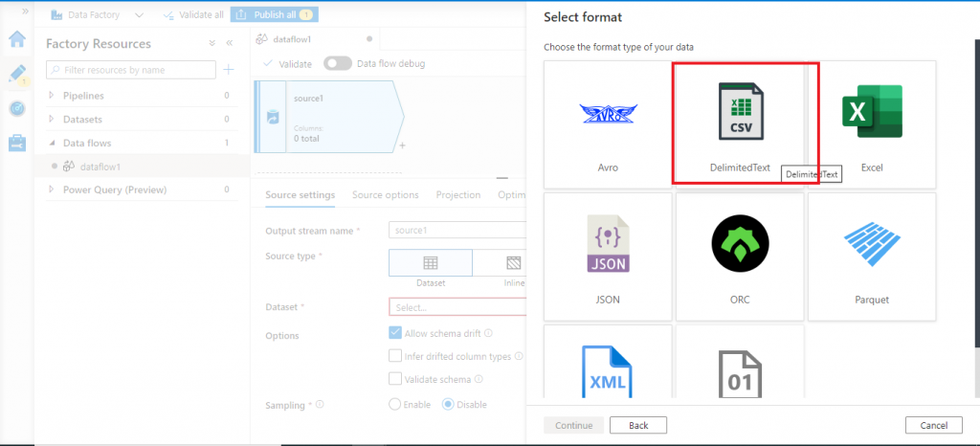Image resolution: width=980 pixels, height=446 pixels.
Task: Click the Continue button
Action: click(574, 425)
